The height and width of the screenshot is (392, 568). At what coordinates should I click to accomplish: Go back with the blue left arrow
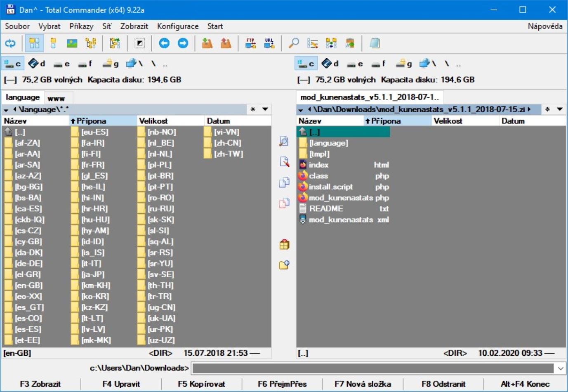[164, 43]
